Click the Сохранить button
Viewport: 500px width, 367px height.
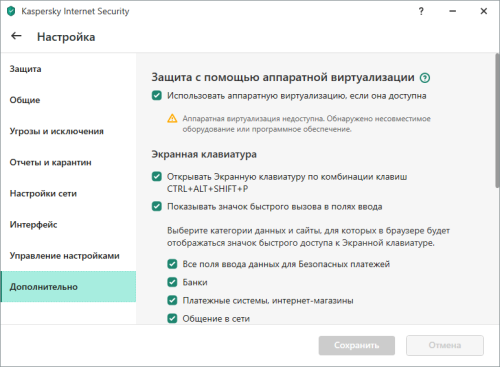pyautogui.click(x=357, y=345)
